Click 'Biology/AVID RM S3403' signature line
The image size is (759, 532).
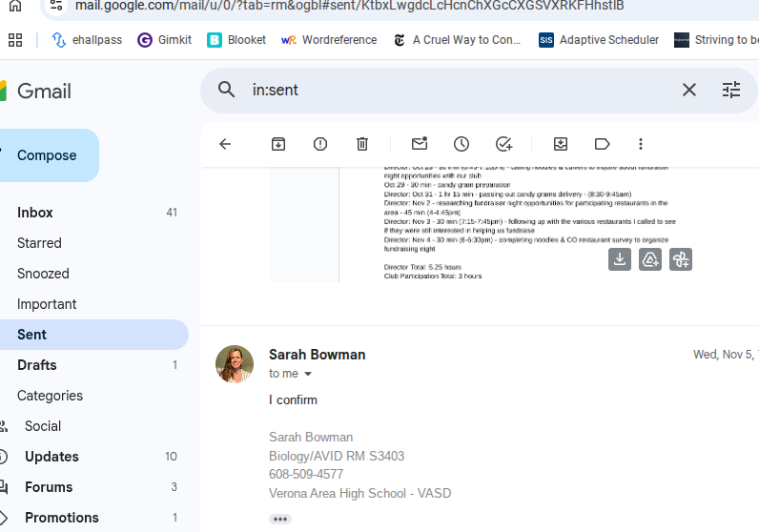tap(337, 456)
